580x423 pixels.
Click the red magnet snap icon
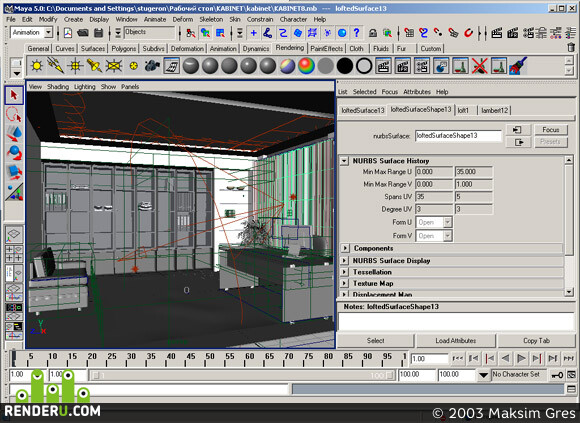click(x=468, y=33)
